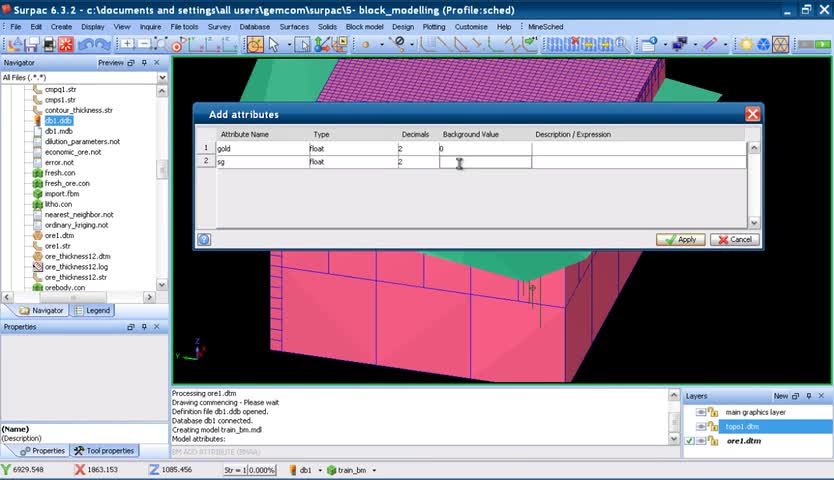This screenshot has height=480, width=834.
Task: Open the MineSched menu
Action: [545, 27]
